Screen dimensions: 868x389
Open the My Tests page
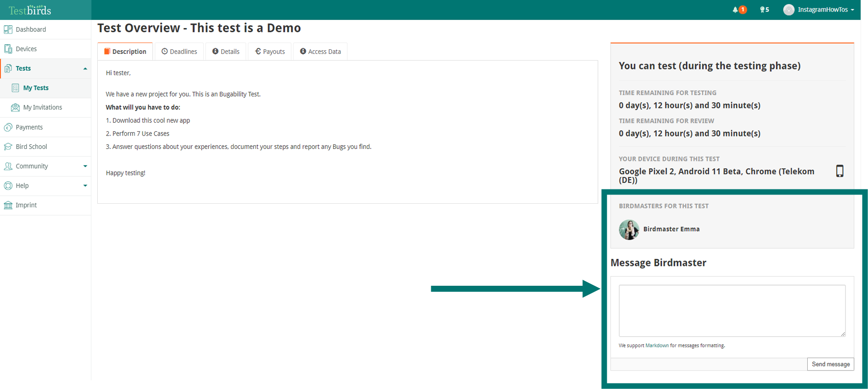36,88
